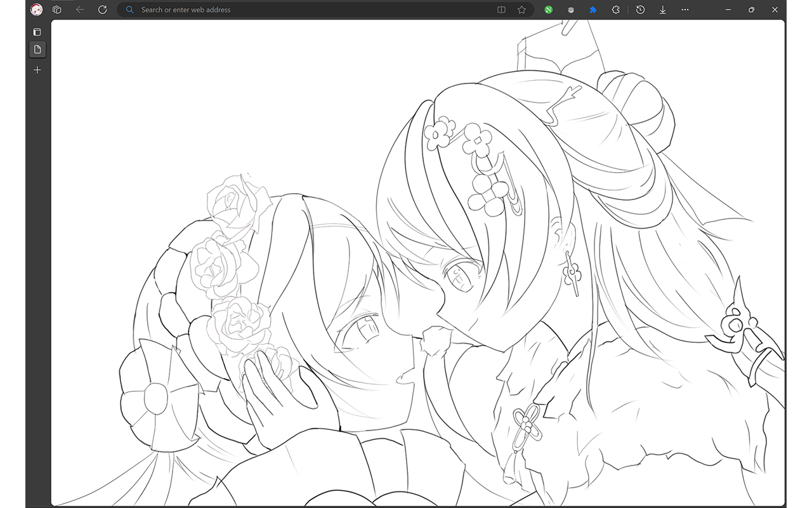Open the workspaces icon
The height and width of the screenshot is (508, 812).
pos(57,10)
